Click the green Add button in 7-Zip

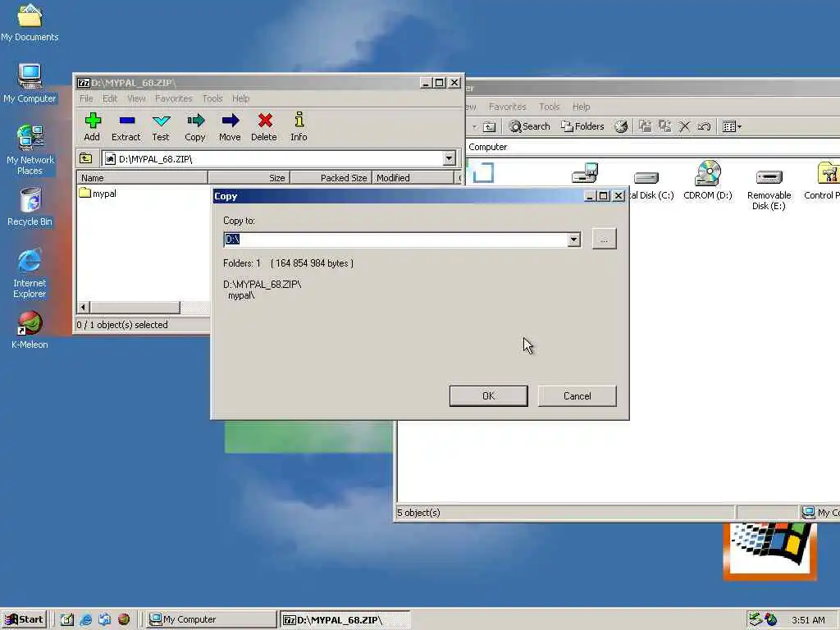[92, 127]
